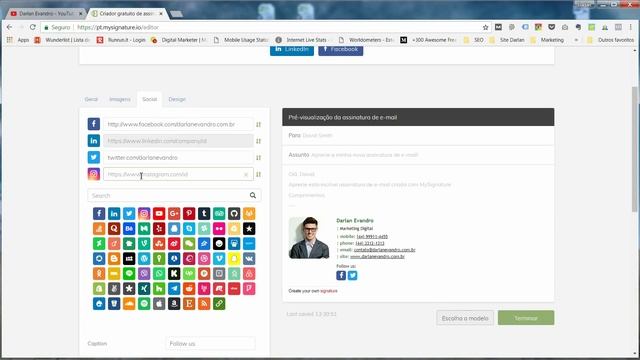The width and height of the screenshot is (640, 360).
Task: Add the Instagram icon from the grid
Action: 144,213
